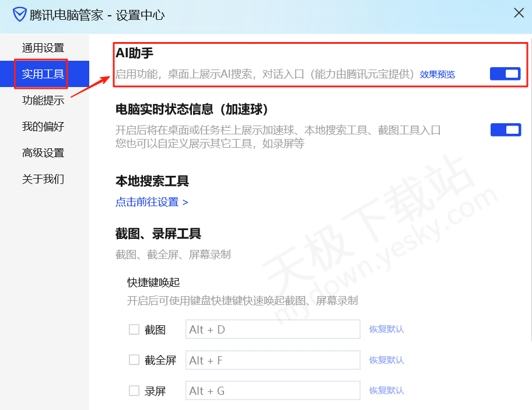532x410 pixels.
Task: Check the 截全屏 shortcut checkbox
Action: click(x=134, y=360)
